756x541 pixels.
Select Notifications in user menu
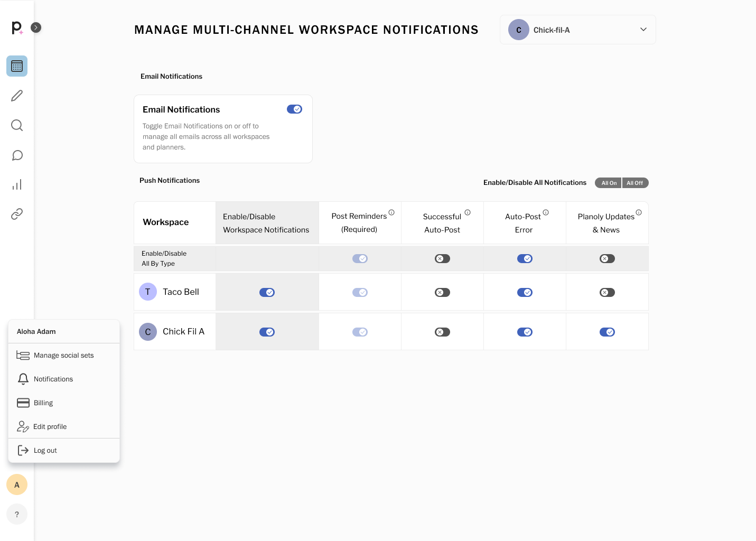pos(64,379)
